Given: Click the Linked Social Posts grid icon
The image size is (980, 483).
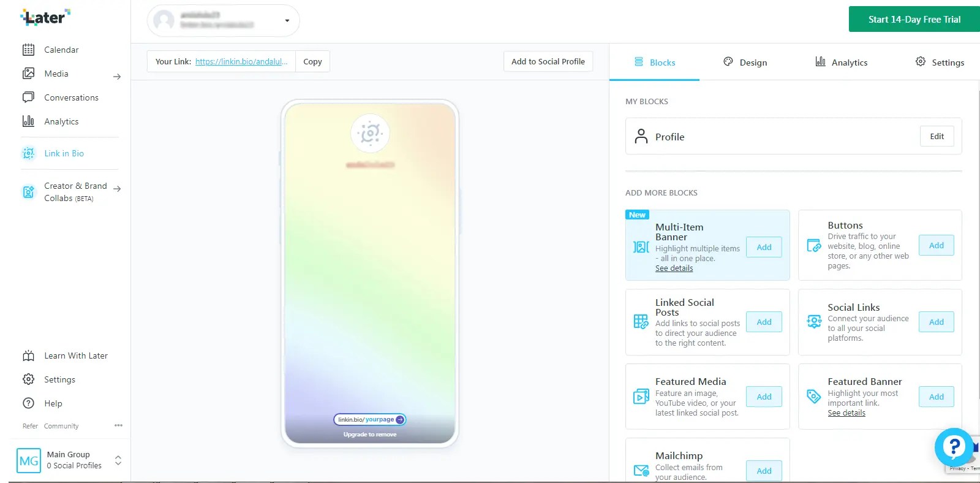Looking at the screenshot, I should click(641, 322).
